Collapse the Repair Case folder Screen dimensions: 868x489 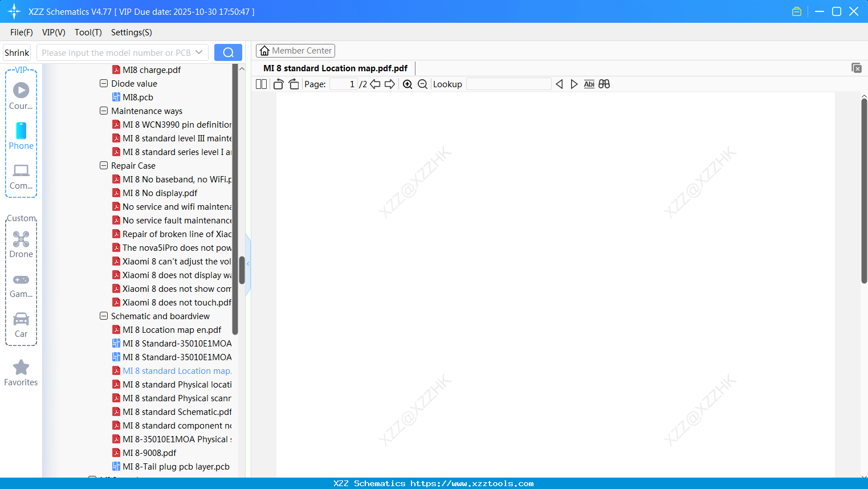104,165
